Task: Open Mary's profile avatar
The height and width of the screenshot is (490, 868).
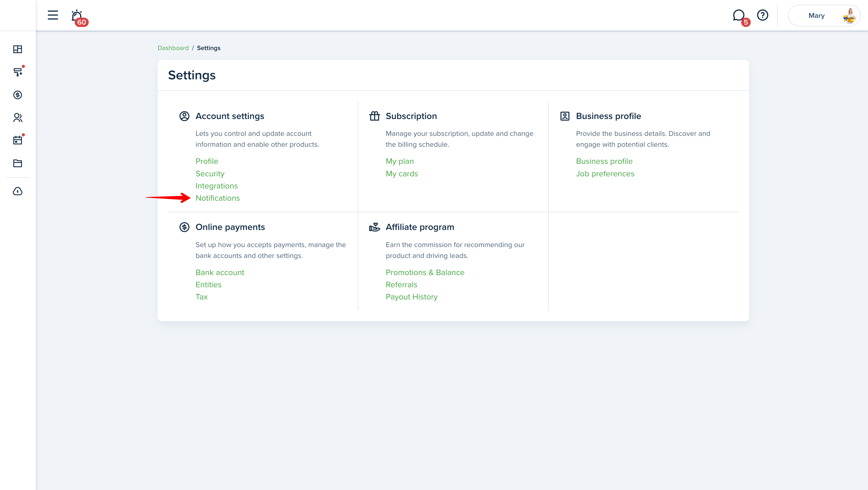Action: 849,16
